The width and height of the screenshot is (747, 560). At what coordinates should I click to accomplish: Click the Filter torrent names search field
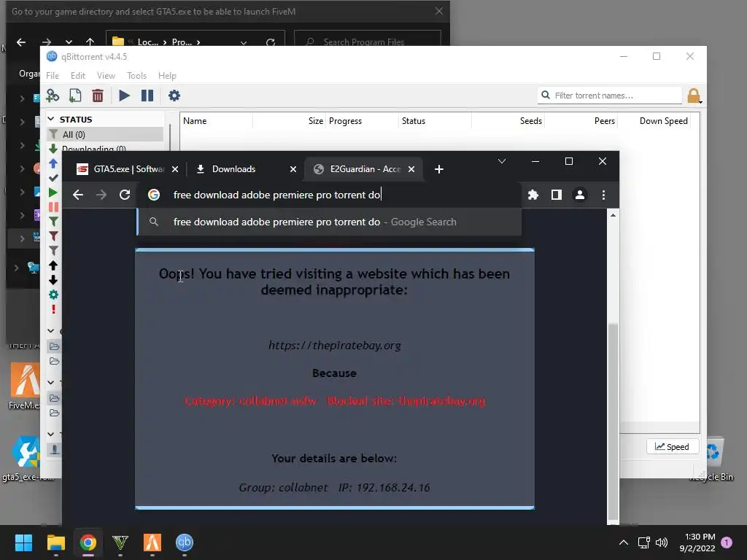610,96
